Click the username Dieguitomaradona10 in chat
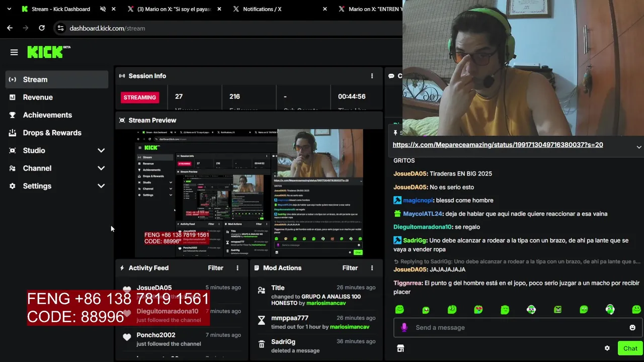Screen dimensions: 644x362 (x=423, y=227)
